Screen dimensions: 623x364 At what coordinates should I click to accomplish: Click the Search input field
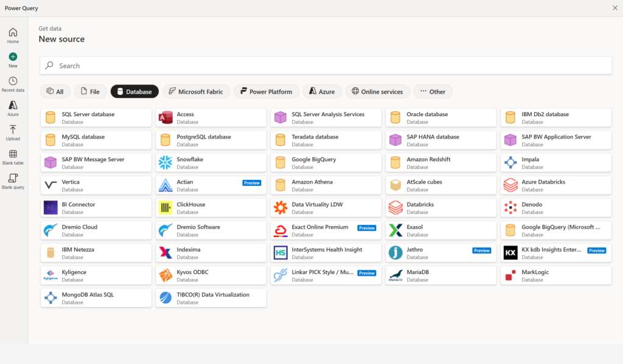click(x=326, y=66)
